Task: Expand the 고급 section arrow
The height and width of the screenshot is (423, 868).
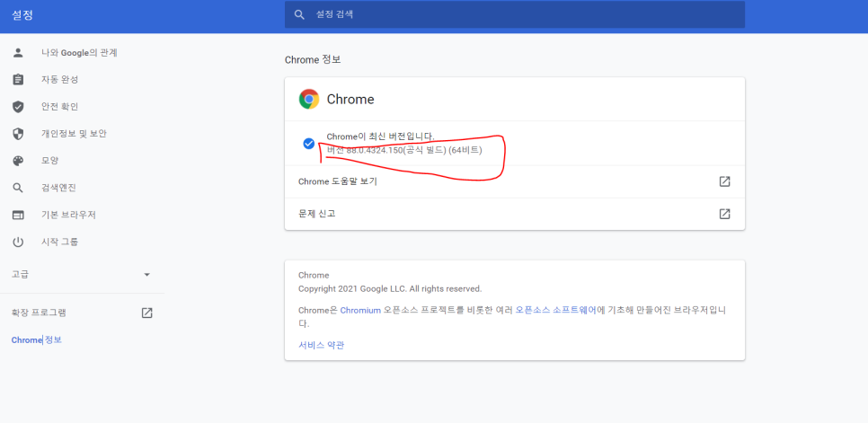Action: point(146,274)
